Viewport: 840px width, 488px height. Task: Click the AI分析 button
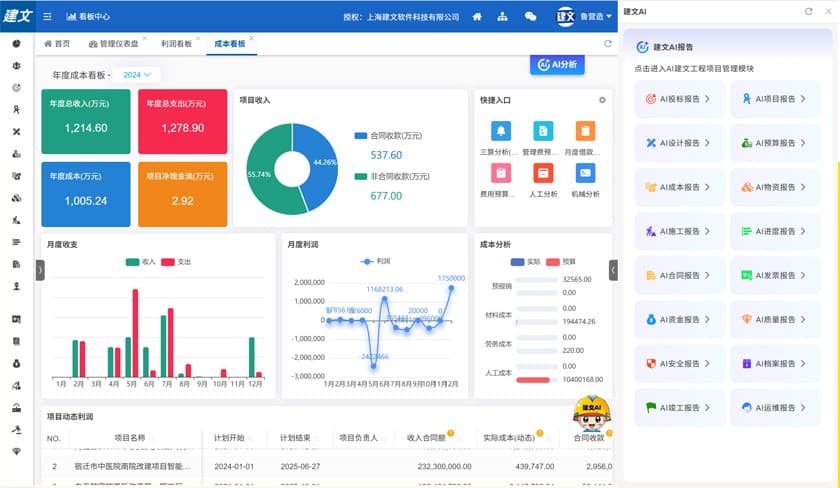tap(557, 64)
